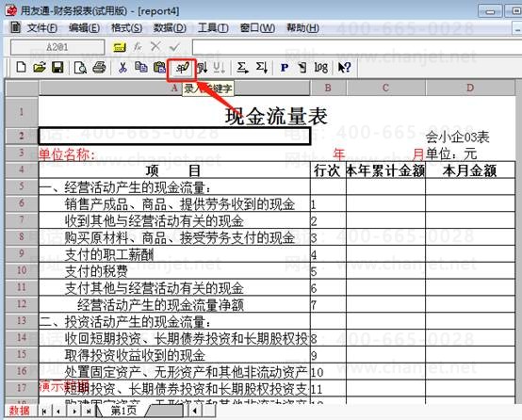Screen dimensions: 522x420
Task: Open a report with the folder icon
Action: click(x=40, y=68)
